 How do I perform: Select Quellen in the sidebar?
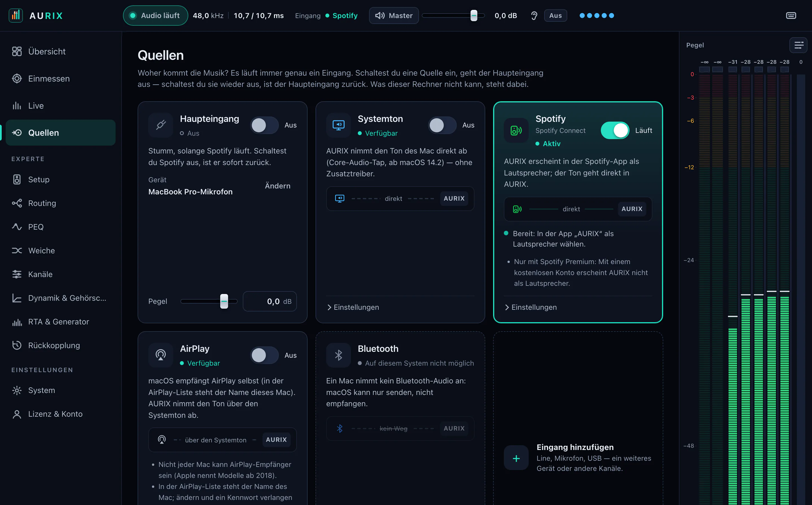61,133
